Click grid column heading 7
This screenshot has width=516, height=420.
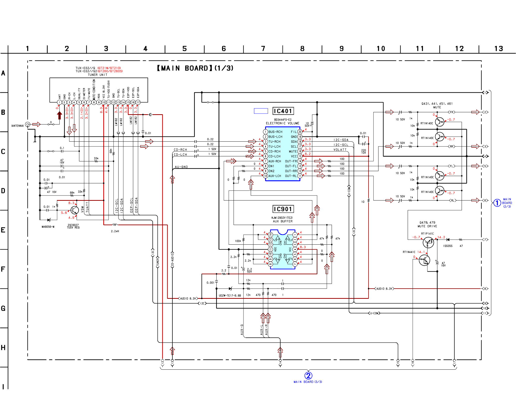point(263,49)
